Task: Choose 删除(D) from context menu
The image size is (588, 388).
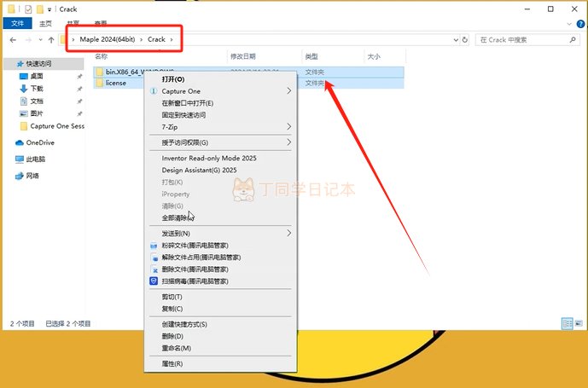Action: [220, 336]
